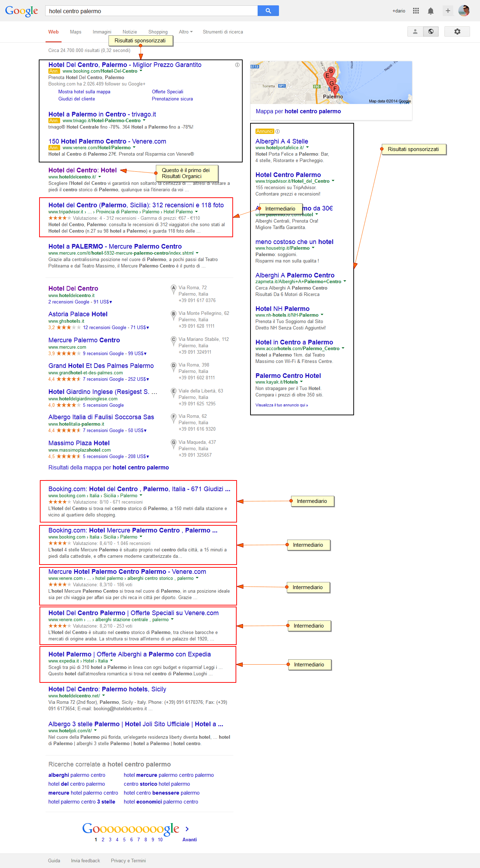The height and width of the screenshot is (868, 480).
Task: Expand arrow next to hotelportafelice.it ad URL
Action: [x=307, y=147]
